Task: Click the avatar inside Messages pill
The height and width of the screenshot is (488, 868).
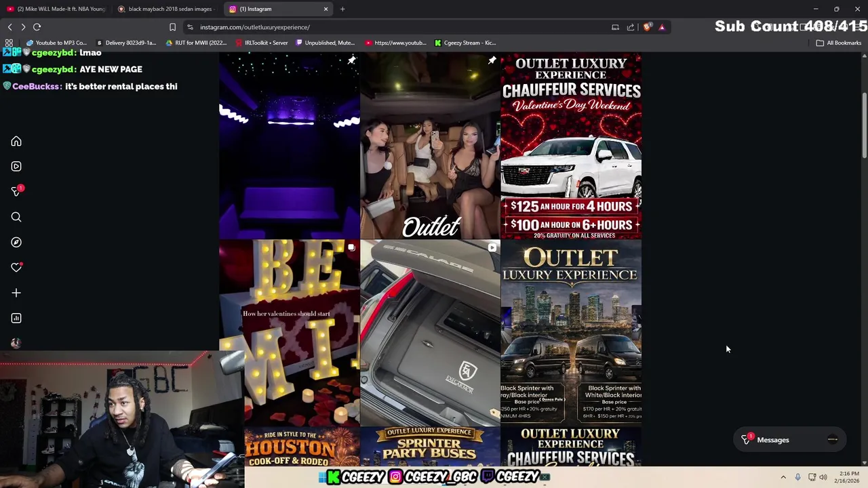Action: pyautogui.click(x=833, y=440)
